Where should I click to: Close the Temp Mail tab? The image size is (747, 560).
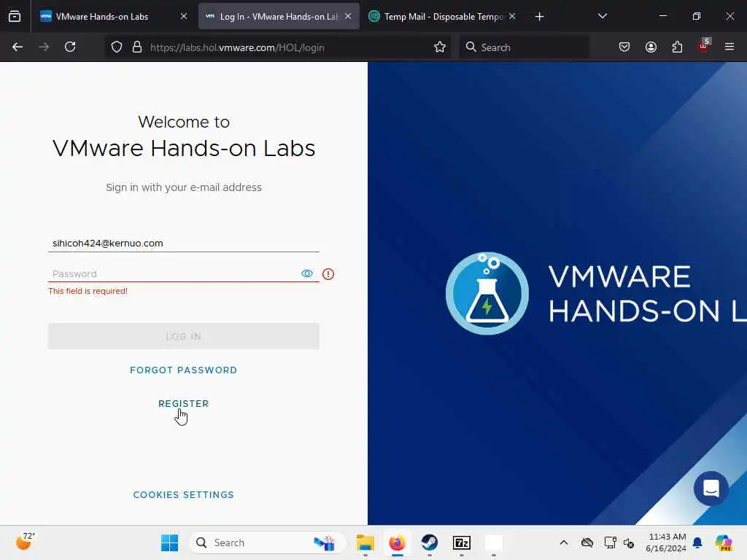512,16
